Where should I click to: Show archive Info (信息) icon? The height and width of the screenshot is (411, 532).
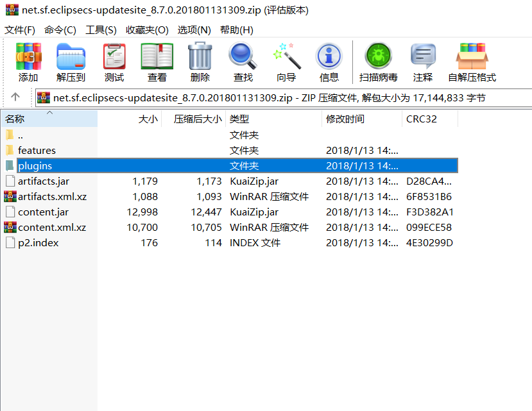click(x=329, y=56)
